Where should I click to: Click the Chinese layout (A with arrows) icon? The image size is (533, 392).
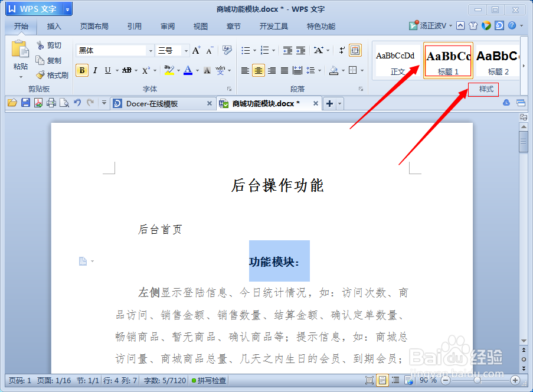(x=319, y=51)
